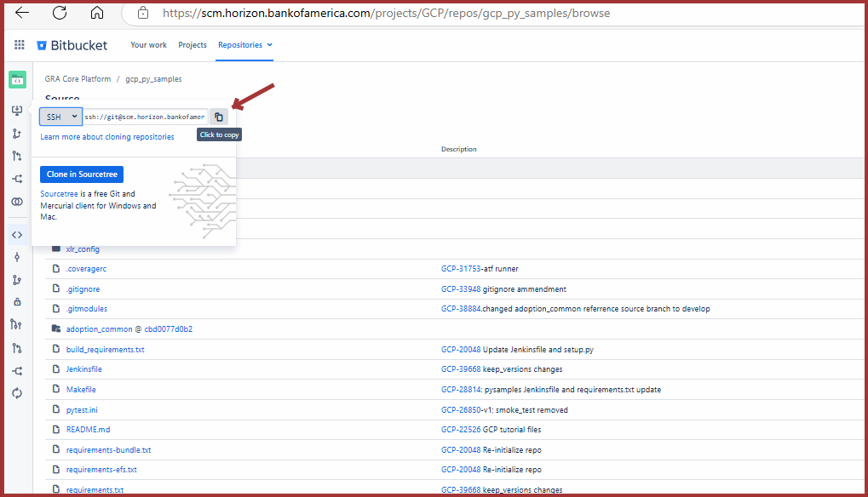The height and width of the screenshot is (497, 868).
Task: Open the gcp_py_samples repository avatar icon
Action: coord(17,80)
